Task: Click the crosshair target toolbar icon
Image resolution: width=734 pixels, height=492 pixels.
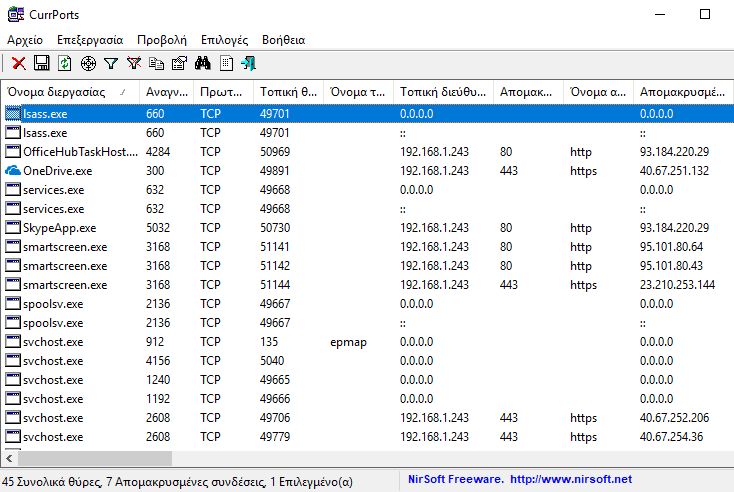Action: pos(88,63)
